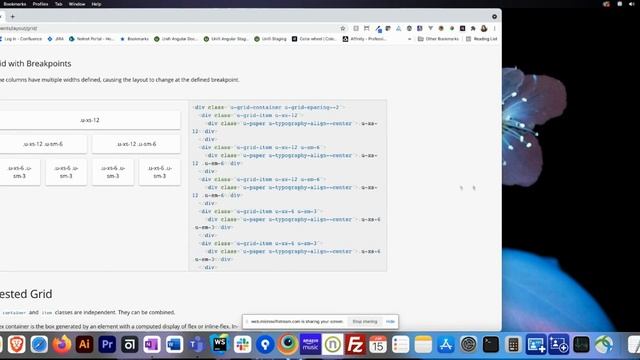Open the Window menu in the menu bar
This screenshot has width=640, height=360.
pyautogui.click(x=77, y=4)
